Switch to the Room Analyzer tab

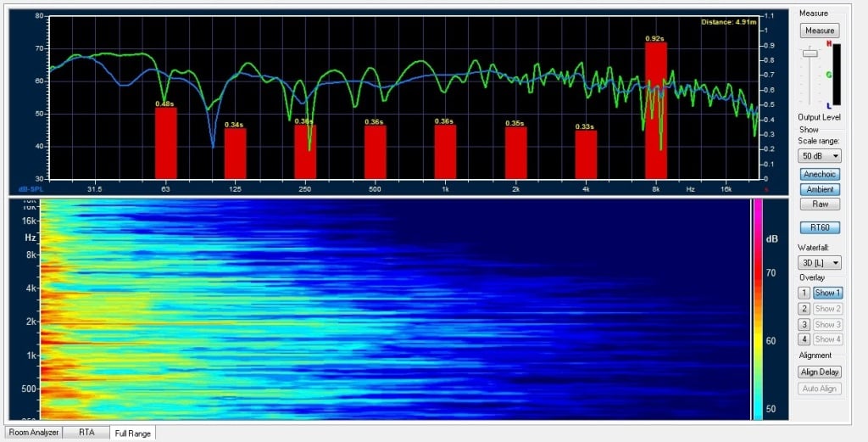pos(33,433)
